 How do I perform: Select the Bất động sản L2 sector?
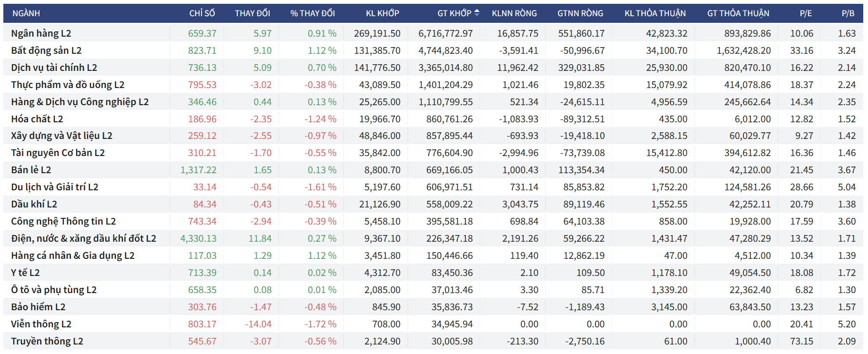[46, 50]
